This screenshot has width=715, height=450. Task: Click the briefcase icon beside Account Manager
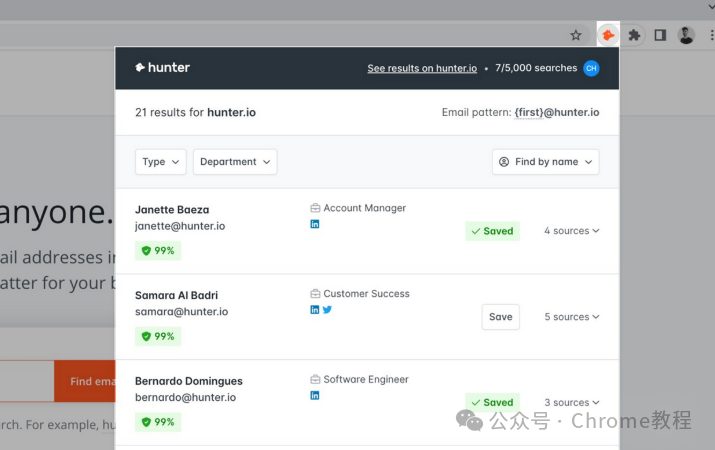pos(315,208)
